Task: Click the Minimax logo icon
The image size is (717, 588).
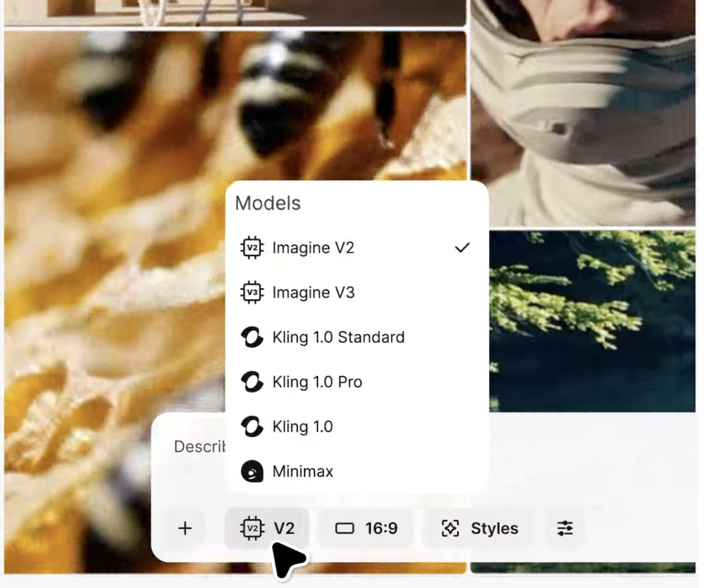Action: 252,471
